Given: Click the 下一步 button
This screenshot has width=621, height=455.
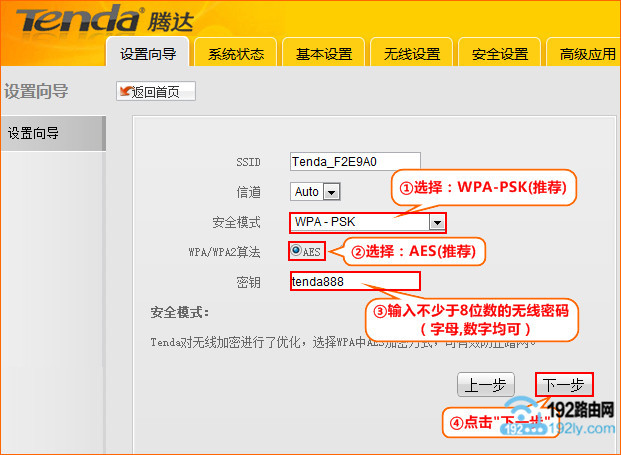Looking at the screenshot, I should click(x=564, y=385).
